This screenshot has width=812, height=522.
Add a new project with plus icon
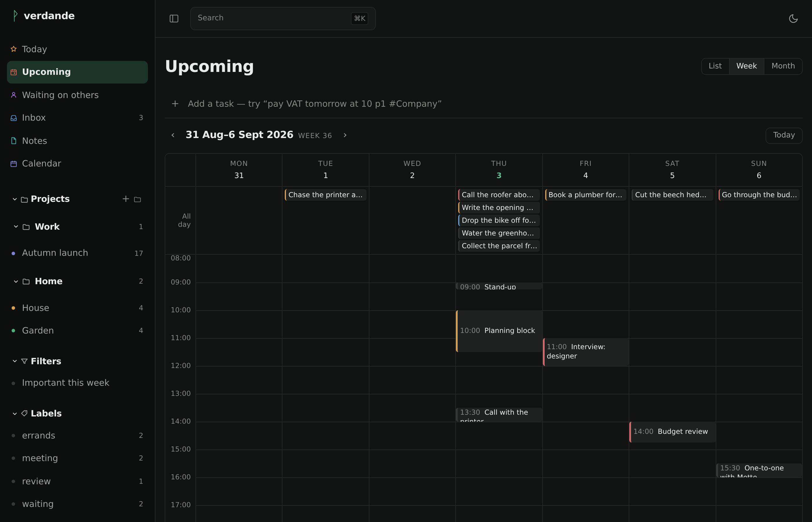126,199
